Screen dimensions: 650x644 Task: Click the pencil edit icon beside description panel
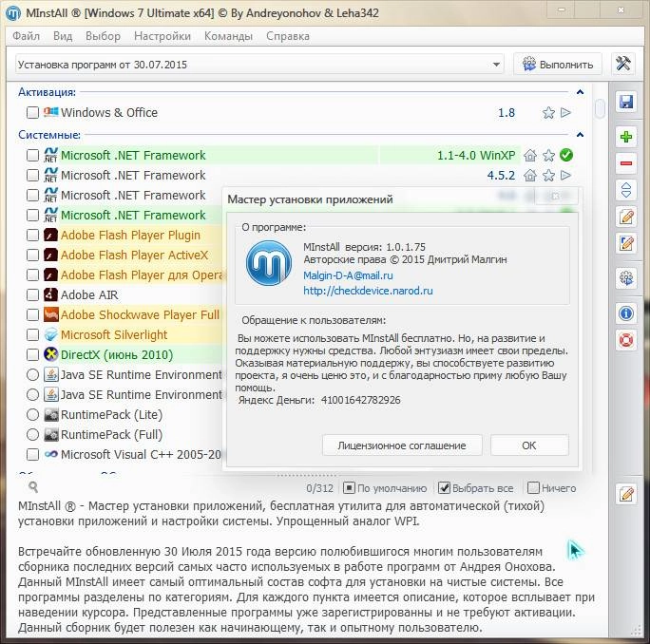626,494
